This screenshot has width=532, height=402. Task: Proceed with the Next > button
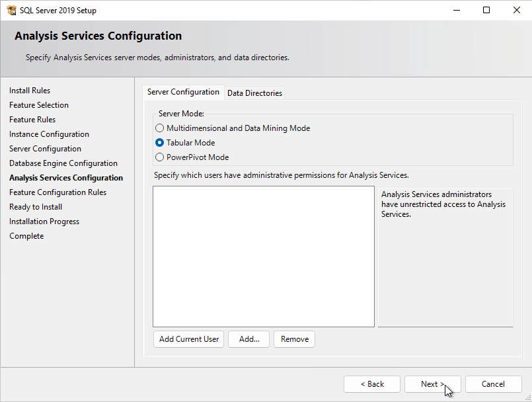[433, 384]
